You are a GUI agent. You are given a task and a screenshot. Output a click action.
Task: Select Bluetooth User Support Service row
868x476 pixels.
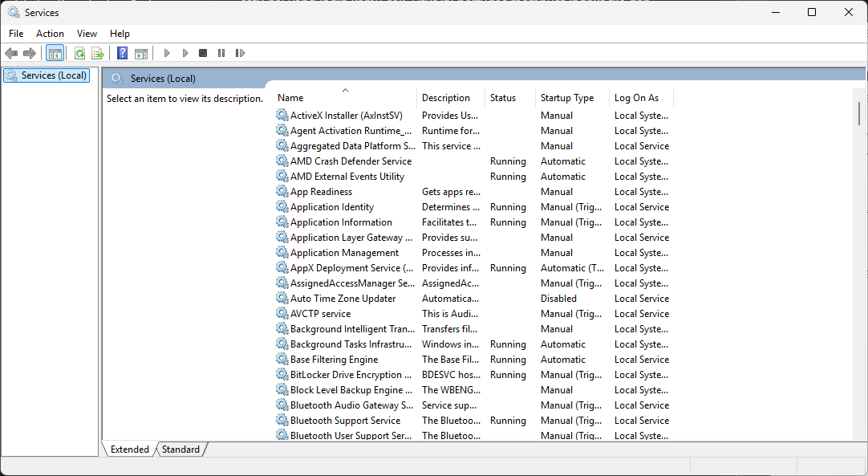474,436
